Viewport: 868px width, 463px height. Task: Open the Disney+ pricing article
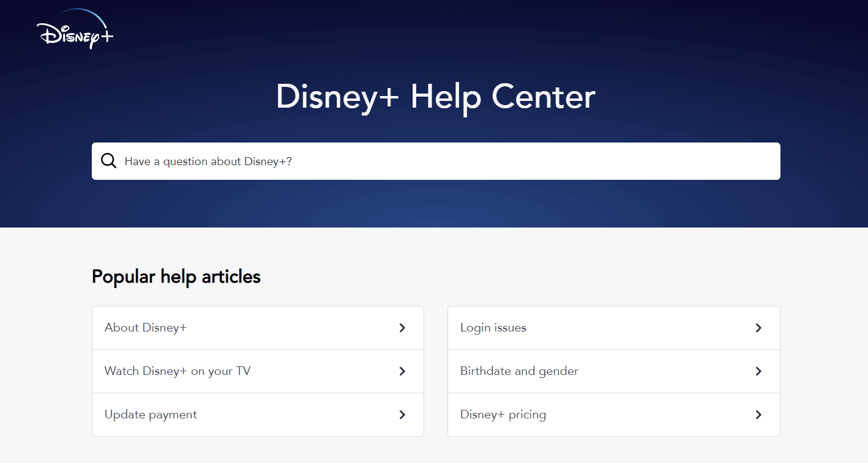click(614, 415)
